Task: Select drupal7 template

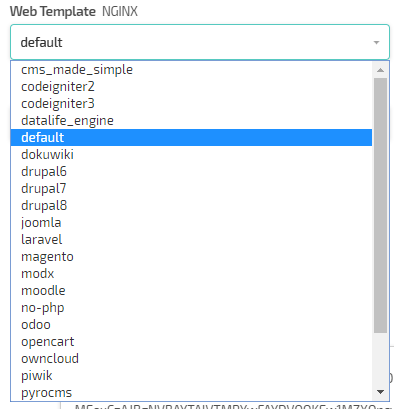Action: (x=191, y=189)
